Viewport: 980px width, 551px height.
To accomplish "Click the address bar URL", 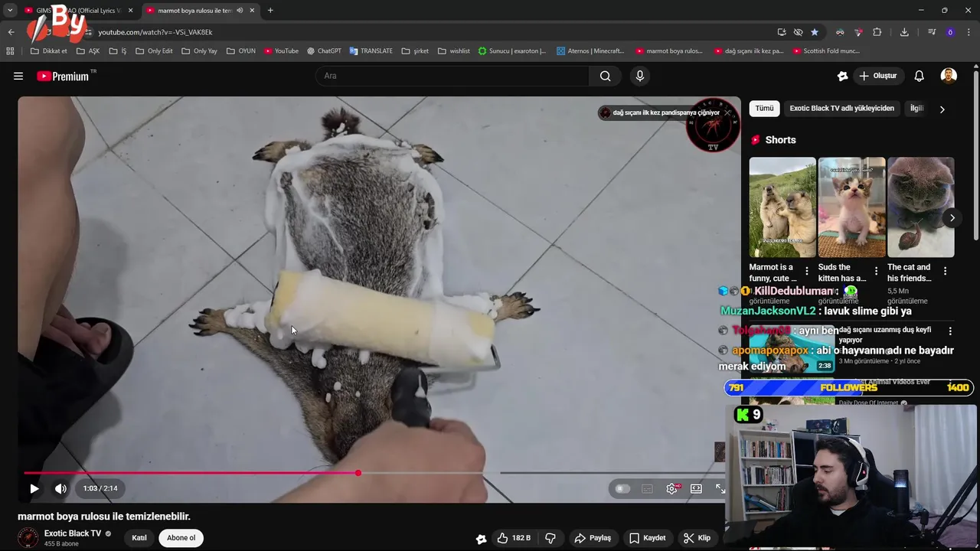I will (155, 32).
